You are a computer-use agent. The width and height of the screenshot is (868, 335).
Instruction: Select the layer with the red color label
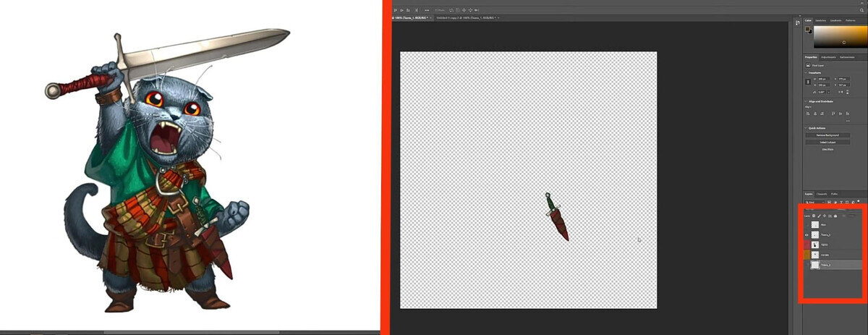pos(833,245)
